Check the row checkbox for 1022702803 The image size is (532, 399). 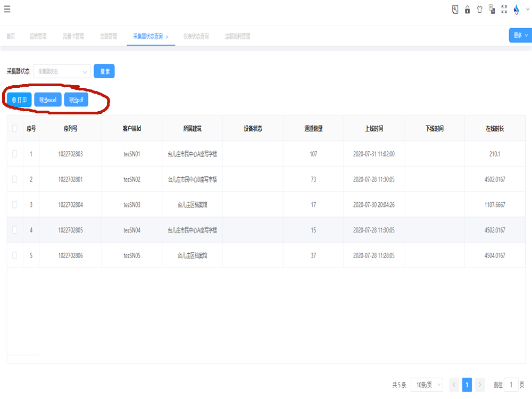tap(14, 154)
